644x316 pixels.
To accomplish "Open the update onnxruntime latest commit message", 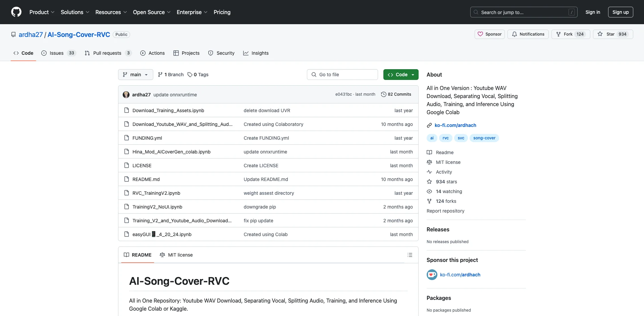I will 175,95.
